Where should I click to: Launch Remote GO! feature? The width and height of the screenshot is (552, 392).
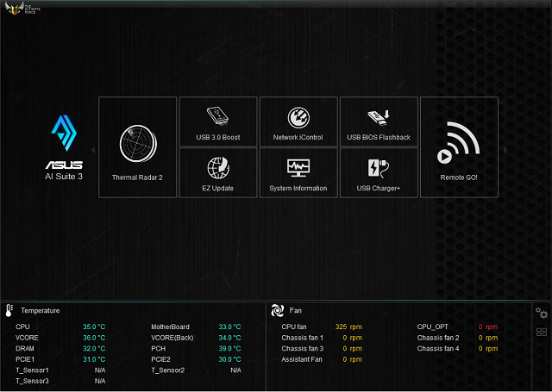pyautogui.click(x=459, y=147)
